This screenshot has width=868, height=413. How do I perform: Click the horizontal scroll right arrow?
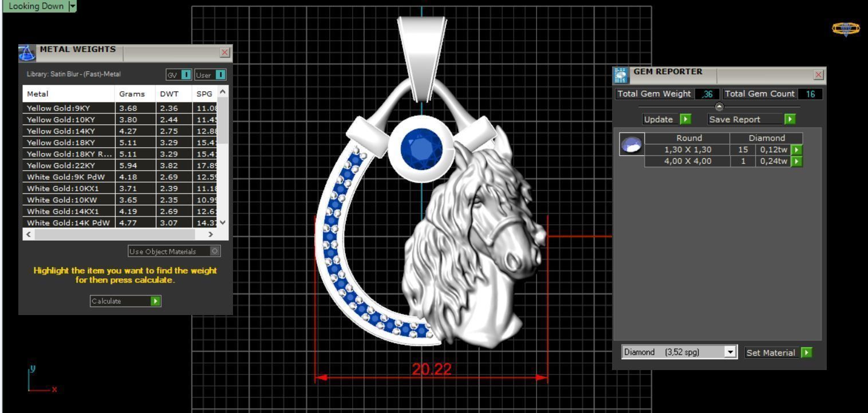pos(211,234)
